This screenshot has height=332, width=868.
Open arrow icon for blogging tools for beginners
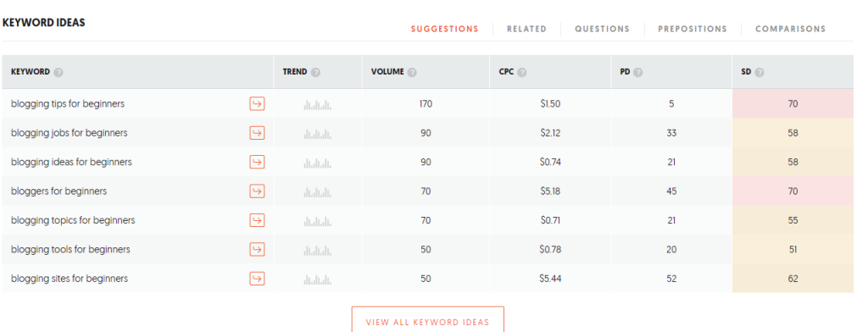tap(257, 250)
